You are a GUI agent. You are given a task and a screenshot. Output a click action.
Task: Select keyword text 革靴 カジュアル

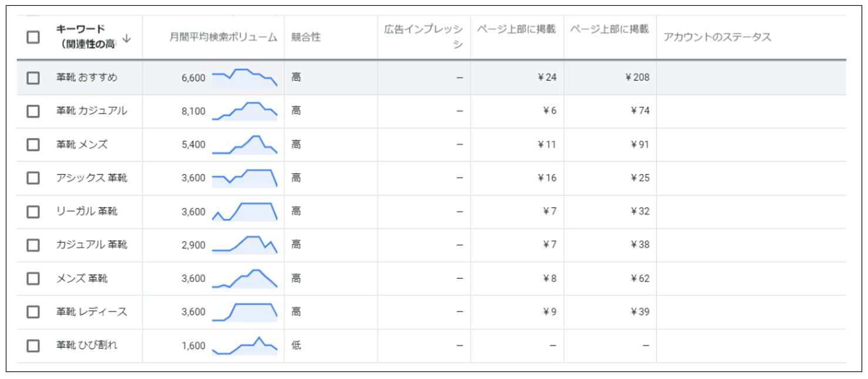(92, 111)
